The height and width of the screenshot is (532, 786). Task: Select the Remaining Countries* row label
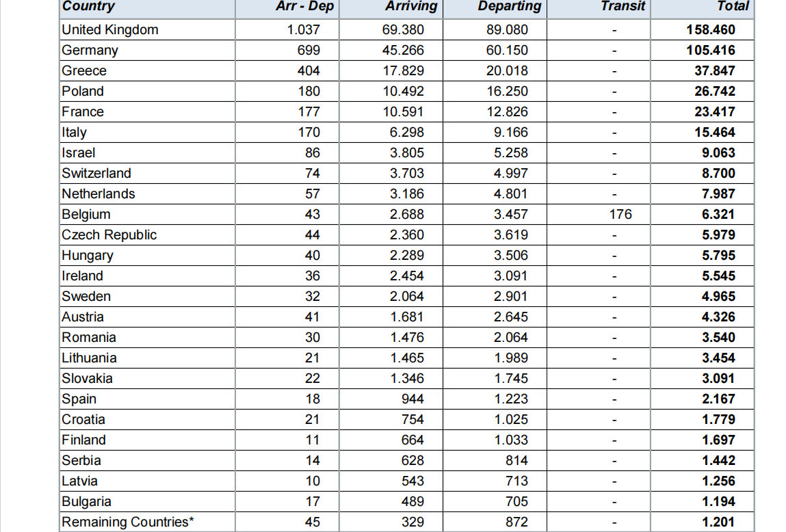(125, 522)
